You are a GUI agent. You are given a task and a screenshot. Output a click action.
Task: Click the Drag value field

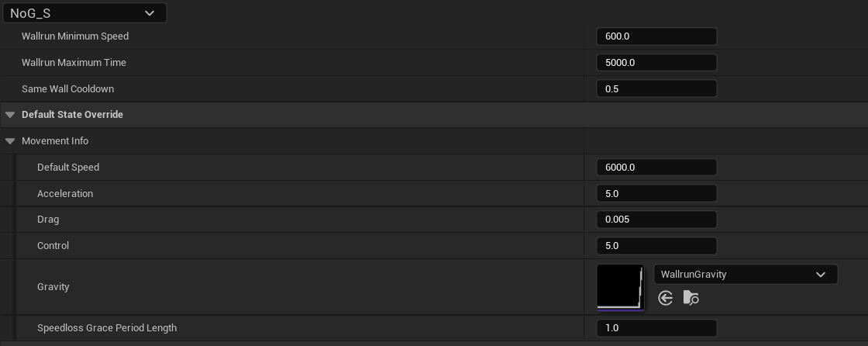pos(656,220)
